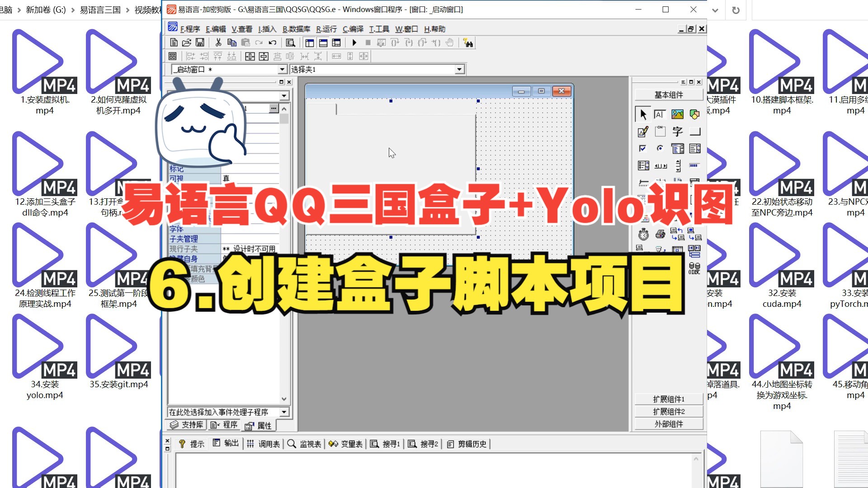Switch to the 属性 tab
Screen dimensions: 868x488
pos(259,426)
